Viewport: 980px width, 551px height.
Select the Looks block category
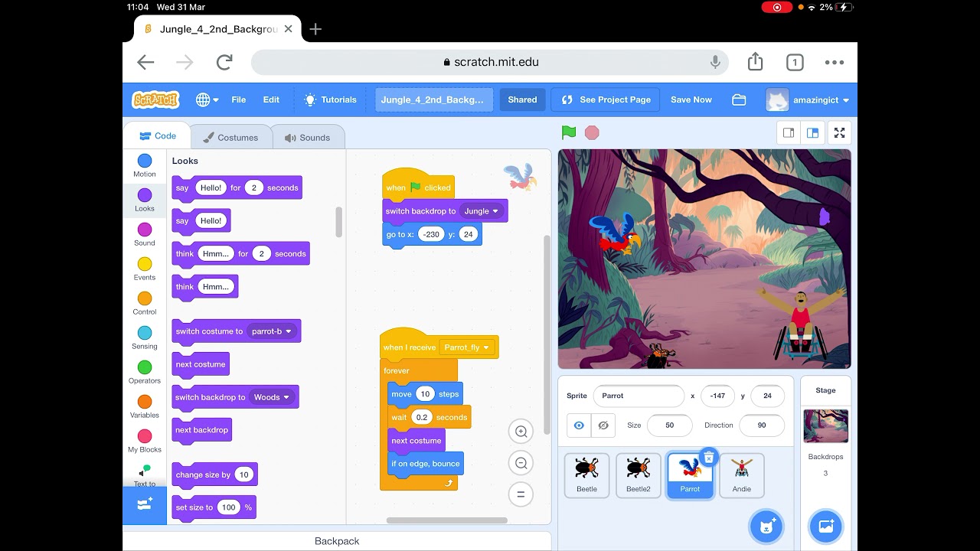(x=145, y=200)
